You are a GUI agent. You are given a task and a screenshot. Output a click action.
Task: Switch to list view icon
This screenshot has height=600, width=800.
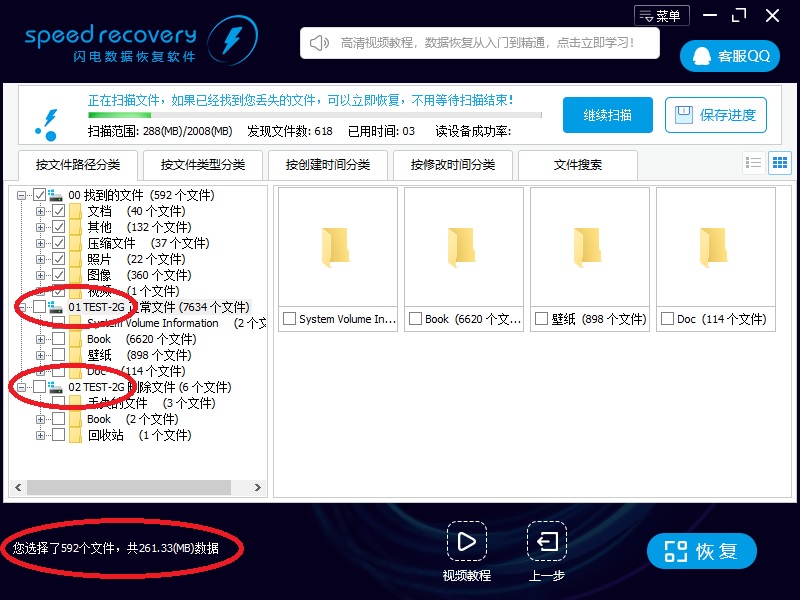point(754,163)
